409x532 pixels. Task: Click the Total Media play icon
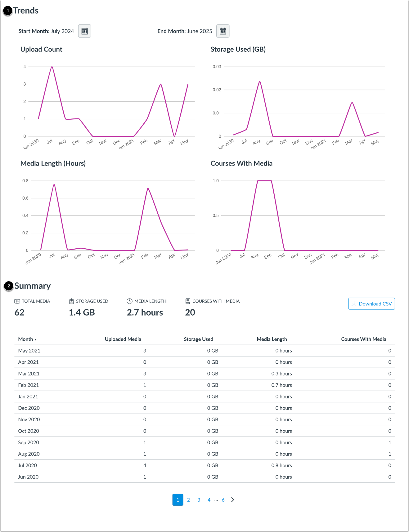point(17,301)
